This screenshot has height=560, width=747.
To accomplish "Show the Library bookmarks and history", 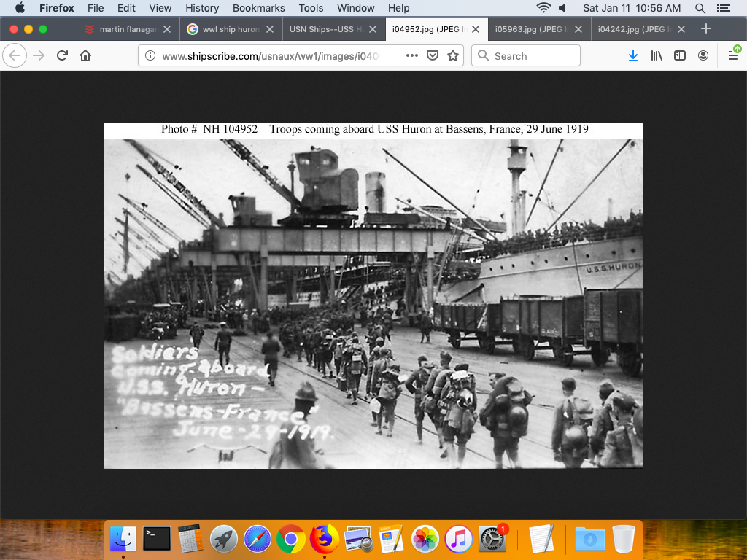I will [657, 55].
